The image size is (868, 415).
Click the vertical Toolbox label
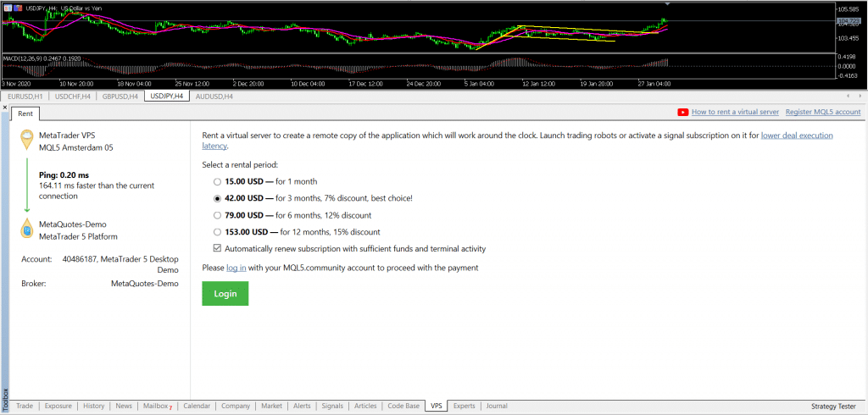(x=4, y=401)
